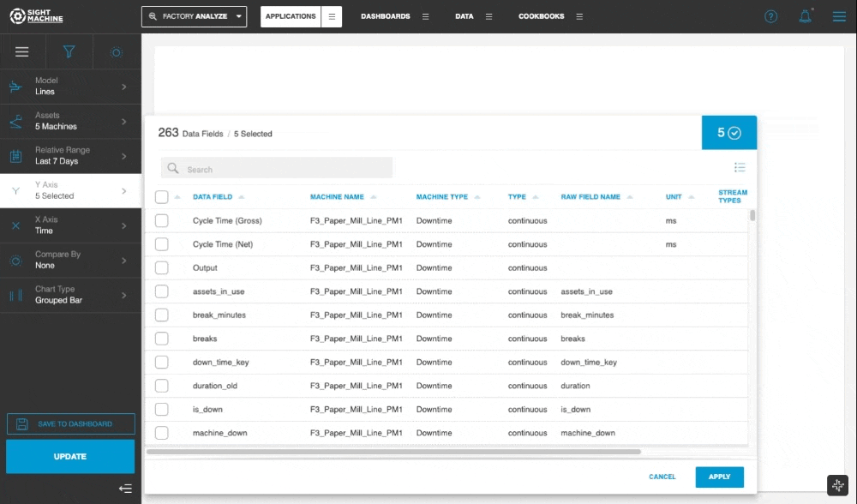Select the filter funnel tab
This screenshot has height=504, width=857.
pyautogui.click(x=69, y=52)
